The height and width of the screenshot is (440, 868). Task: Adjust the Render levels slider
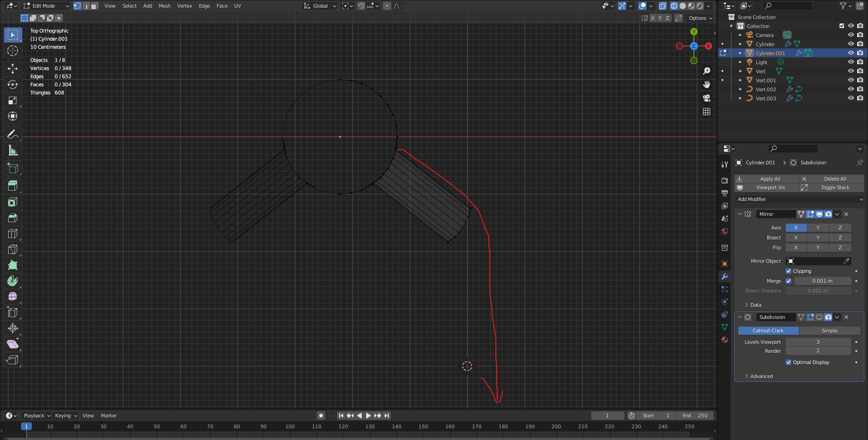pos(818,351)
